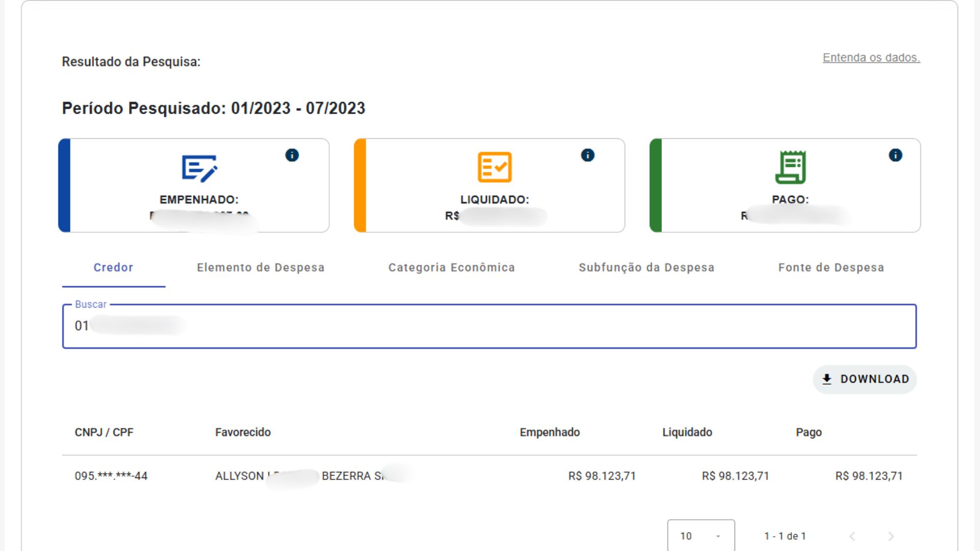The height and width of the screenshot is (551, 980).
Task: Switch to Subfunção da Despesa tab
Action: [646, 268]
